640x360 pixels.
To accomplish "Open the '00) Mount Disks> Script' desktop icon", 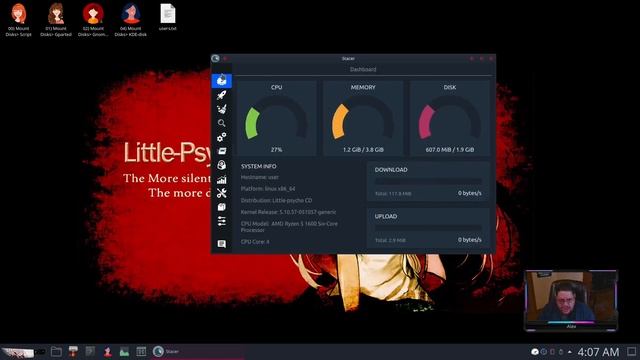I will (x=18, y=20).
